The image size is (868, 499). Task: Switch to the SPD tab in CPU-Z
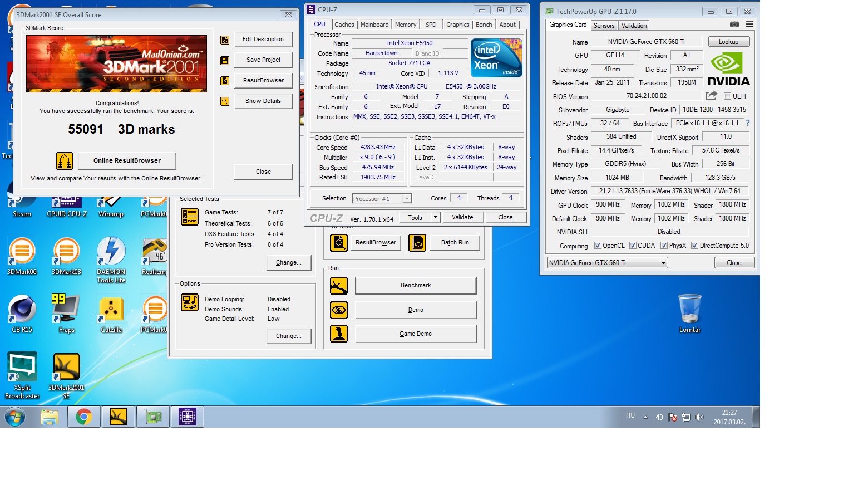tap(431, 25)
